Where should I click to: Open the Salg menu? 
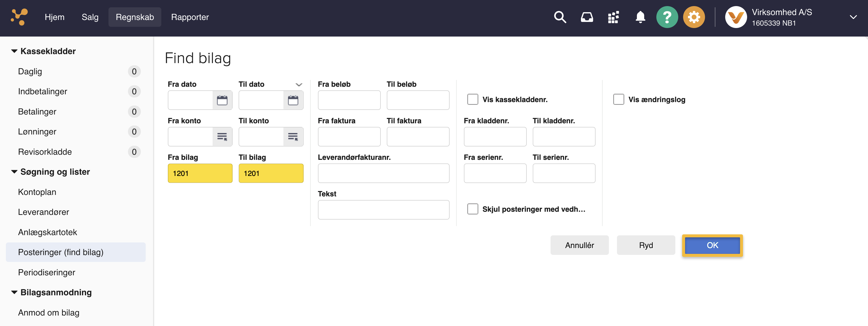tap(90, 17)
